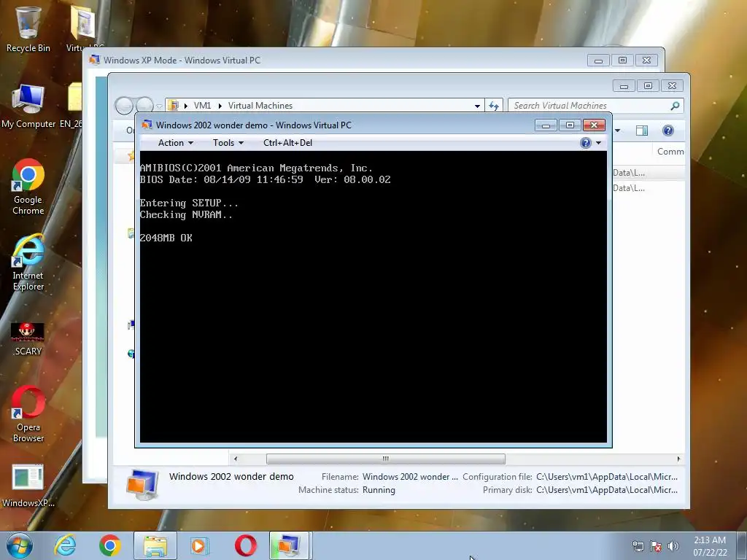Expand the help dropdown arrow beside the help icon
This screenshot has height=560, width=747.
[598, 143]
